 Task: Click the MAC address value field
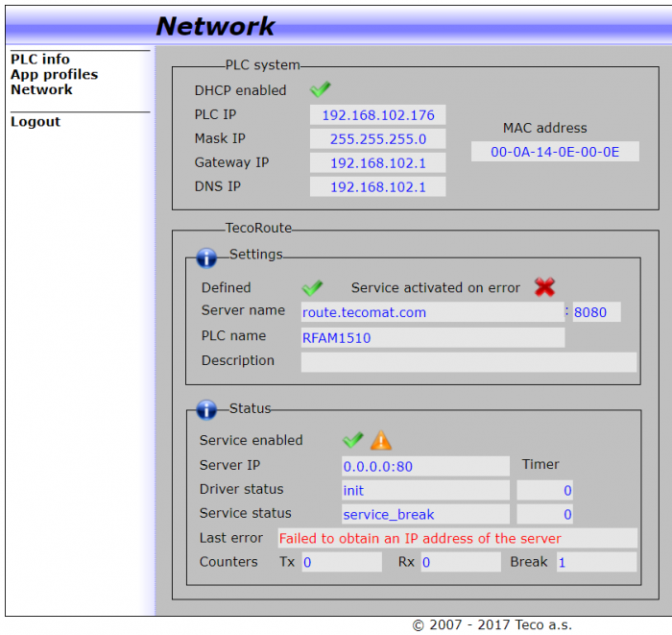[555, 152]
